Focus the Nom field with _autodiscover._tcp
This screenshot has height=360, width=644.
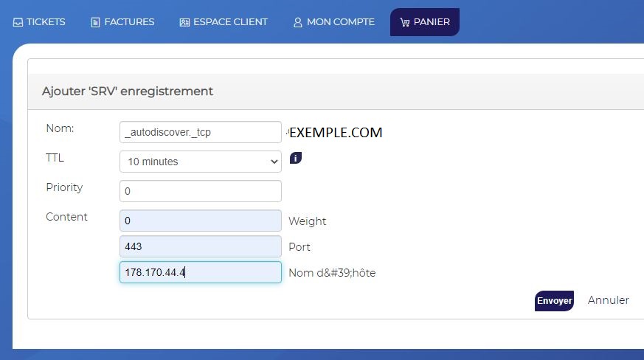(x=201, y=132)
